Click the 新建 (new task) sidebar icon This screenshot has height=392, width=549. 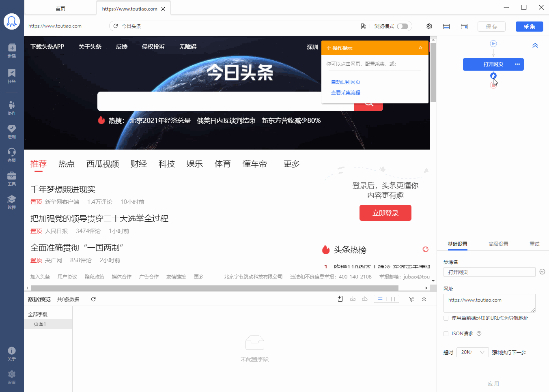pyautogui.click(x=12, y=50)
